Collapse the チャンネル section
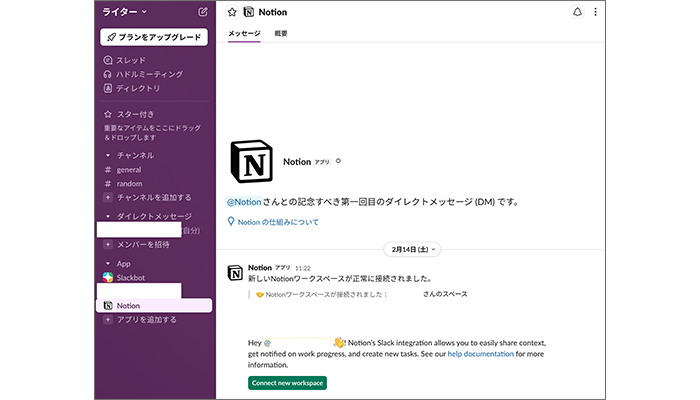The width and height of the screenshot is (700, 400). pyautogui.click(x=108, y=155)
